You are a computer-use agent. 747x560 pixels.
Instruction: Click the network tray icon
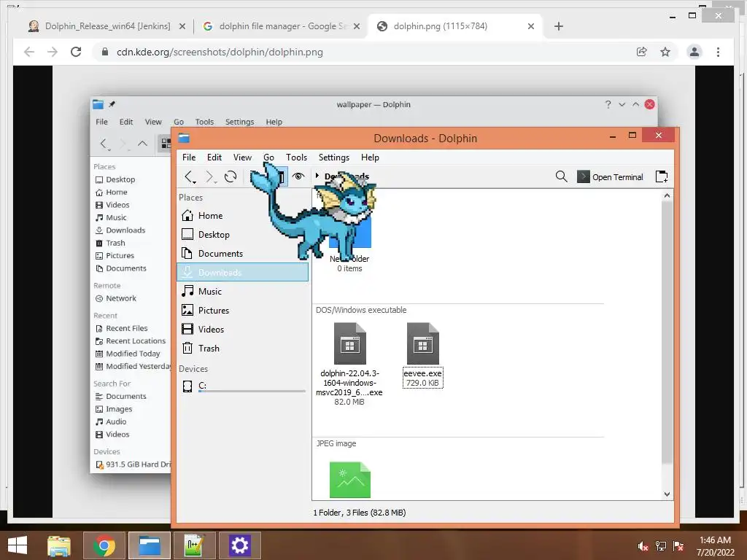coord(660,546)
